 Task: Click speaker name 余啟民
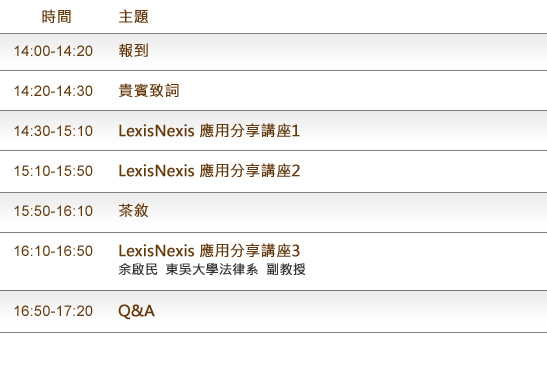pyautogui.click(x=138, y=269)
